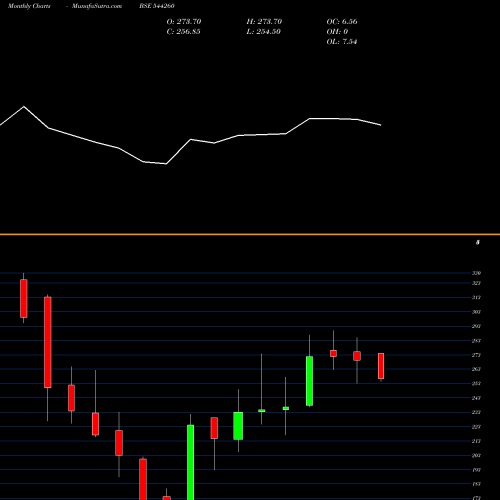The image size is (500, 500).
Task: Click the 203 price axis label
Action: [476, 455]
